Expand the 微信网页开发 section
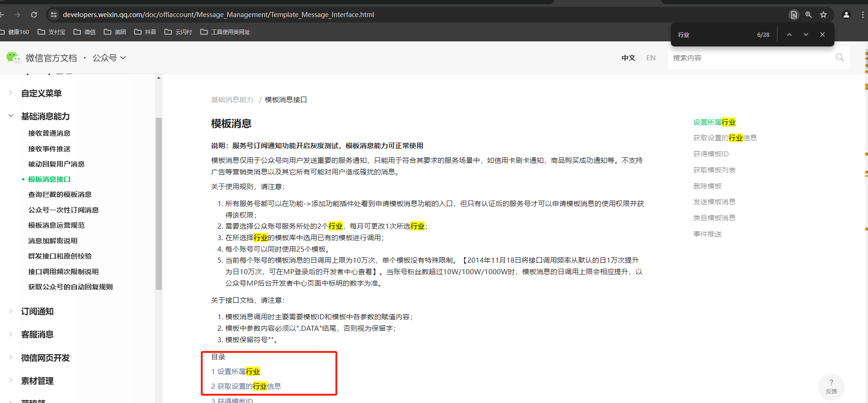This screenshot has height=403, width=868. coord(40,358)
